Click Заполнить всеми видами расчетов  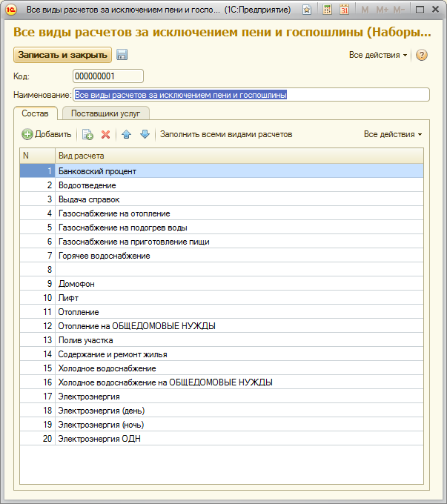[x=226, y=134]
